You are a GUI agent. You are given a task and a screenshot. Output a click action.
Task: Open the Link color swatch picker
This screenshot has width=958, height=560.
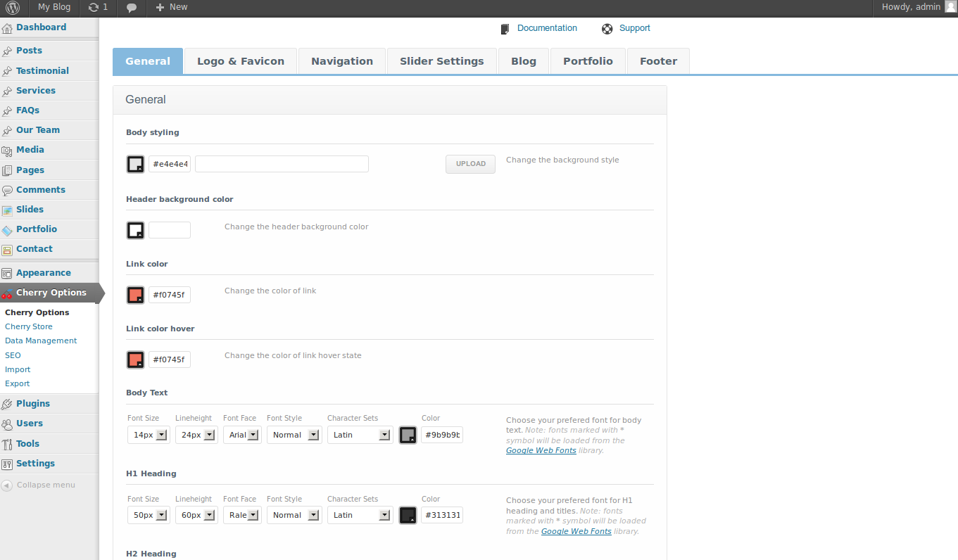pos(135,295)
